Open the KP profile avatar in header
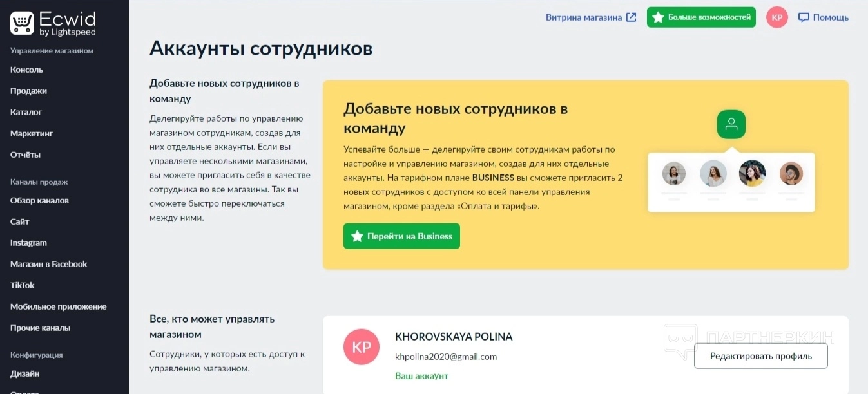 coord(777,17)
